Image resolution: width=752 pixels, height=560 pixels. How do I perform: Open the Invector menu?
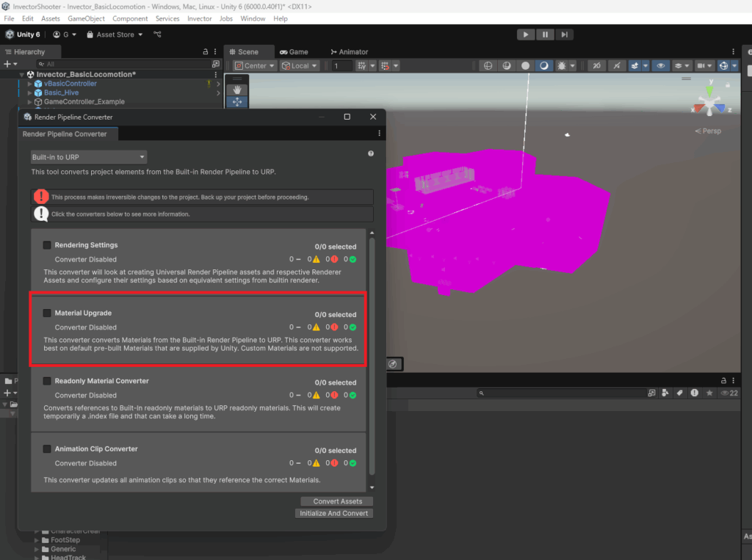coord(200,18)
